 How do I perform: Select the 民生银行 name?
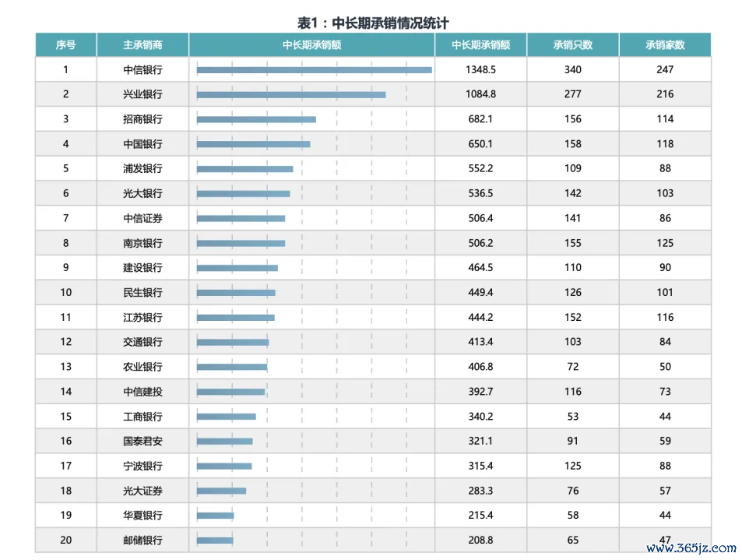tap(142, 293)
